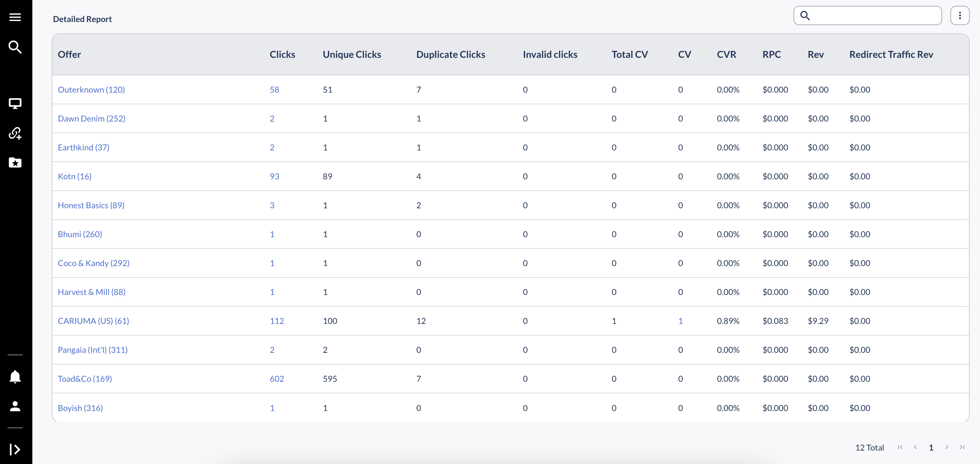
Task: Open the starred folder icon
Action: (x=15, y=162)
